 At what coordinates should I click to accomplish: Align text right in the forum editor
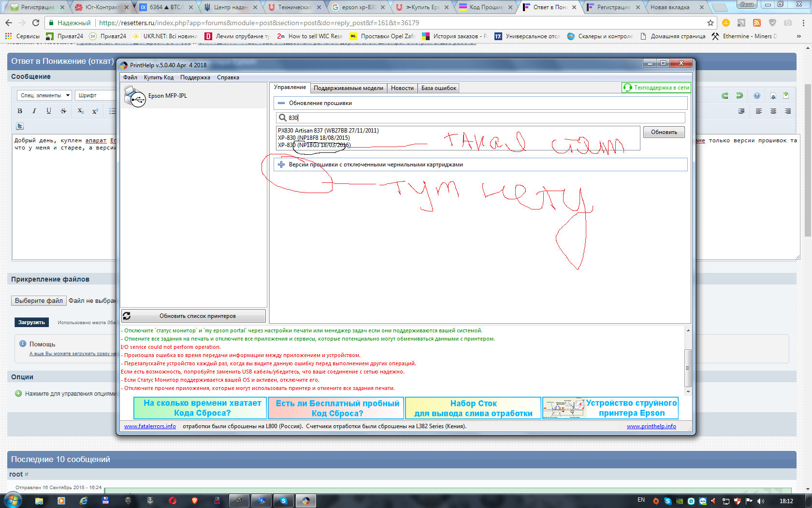[x=788, y=111]
